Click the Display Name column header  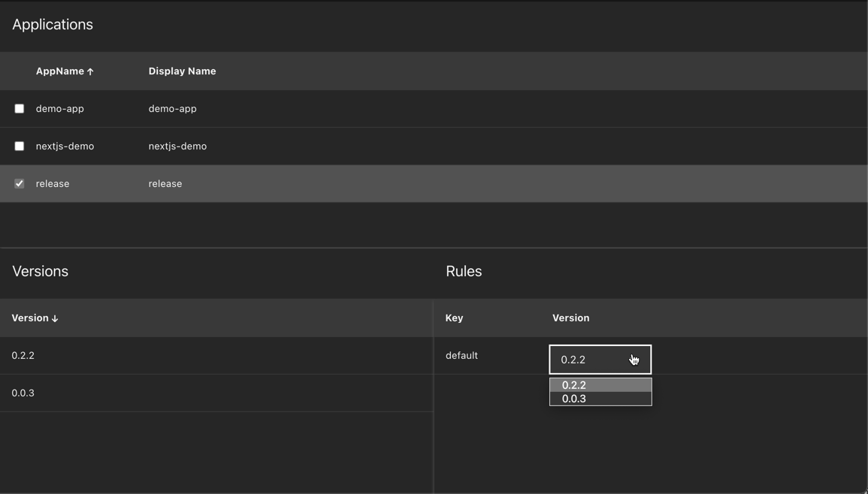[x=182, y=71]
